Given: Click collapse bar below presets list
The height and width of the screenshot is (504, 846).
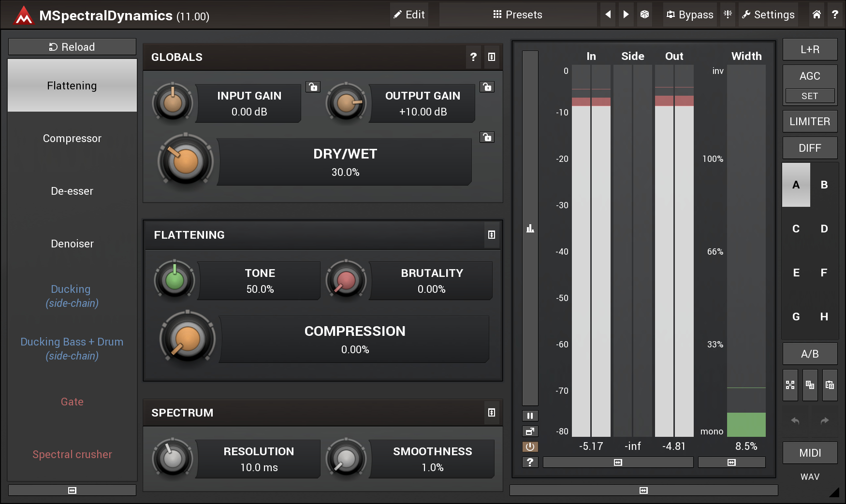Looking at the screenshot, I should point(72,490).
